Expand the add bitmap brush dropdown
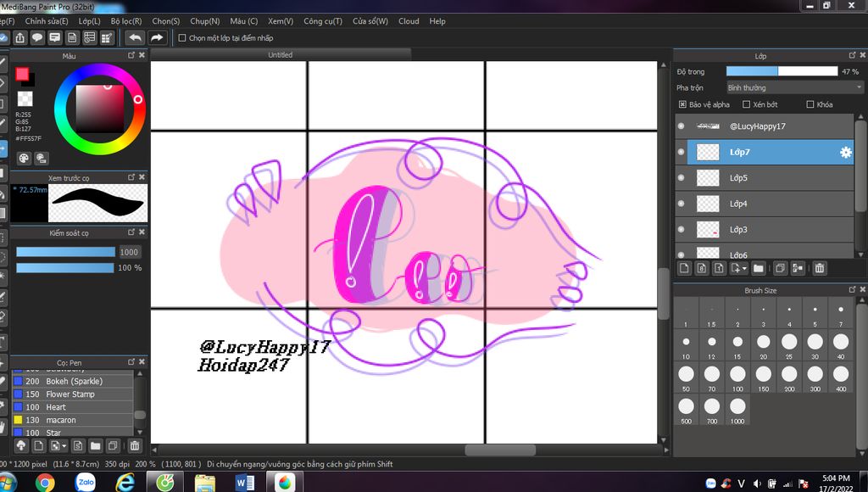 tap(64, 445)
